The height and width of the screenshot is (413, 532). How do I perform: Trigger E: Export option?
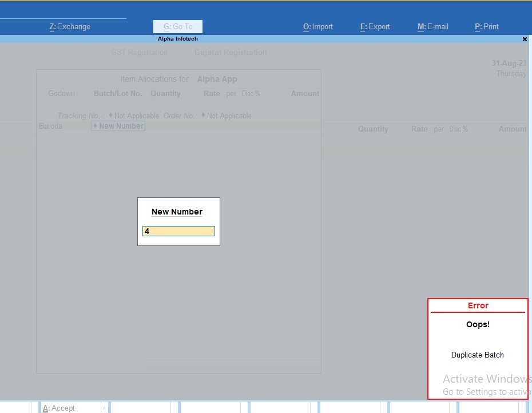[375, 26]
